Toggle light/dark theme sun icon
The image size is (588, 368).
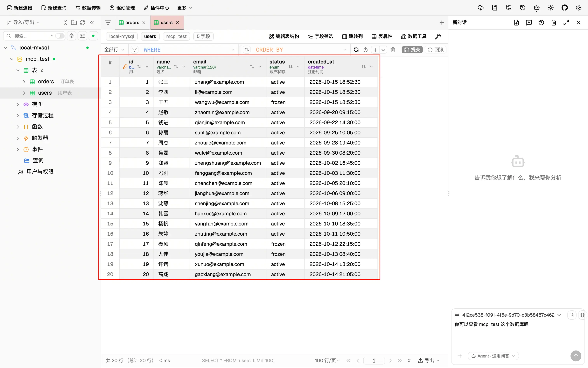click(551, 8)
